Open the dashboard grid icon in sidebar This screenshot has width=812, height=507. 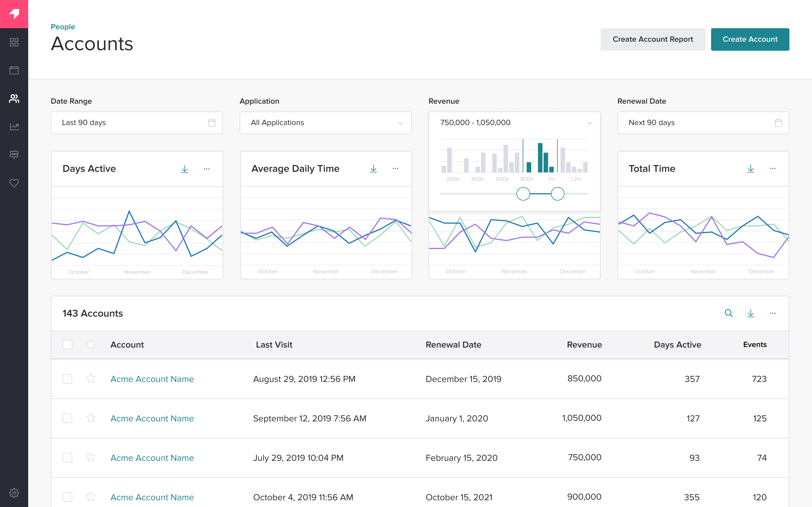pyautogui.click(x=14, y=42)
